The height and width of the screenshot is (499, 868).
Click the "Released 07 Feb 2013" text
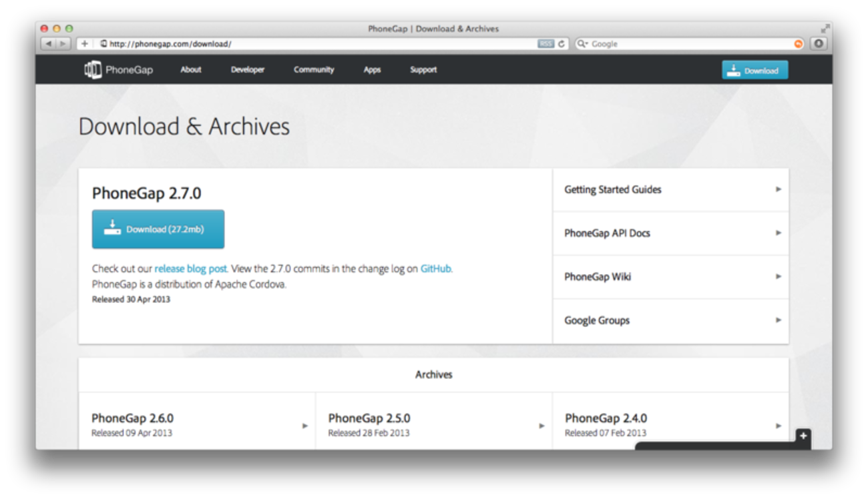coord(606,433)
